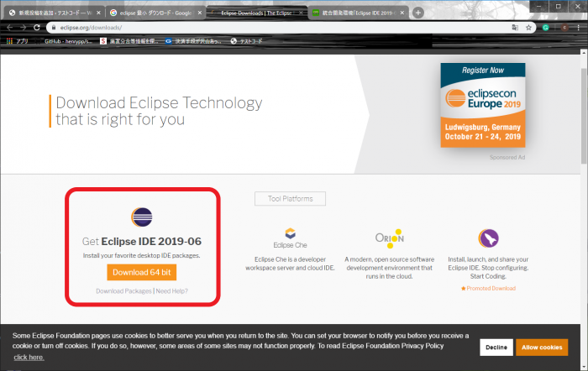Open the profile avatar icon
This screenshot has height=371, width=588.
[564, 28]
